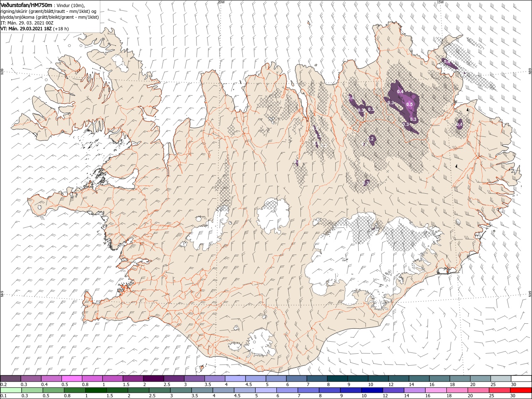
Task: Pick the dark green swatch labelled 1 in bottom legend
Action: pyautogui.click(x=96, y=390)
